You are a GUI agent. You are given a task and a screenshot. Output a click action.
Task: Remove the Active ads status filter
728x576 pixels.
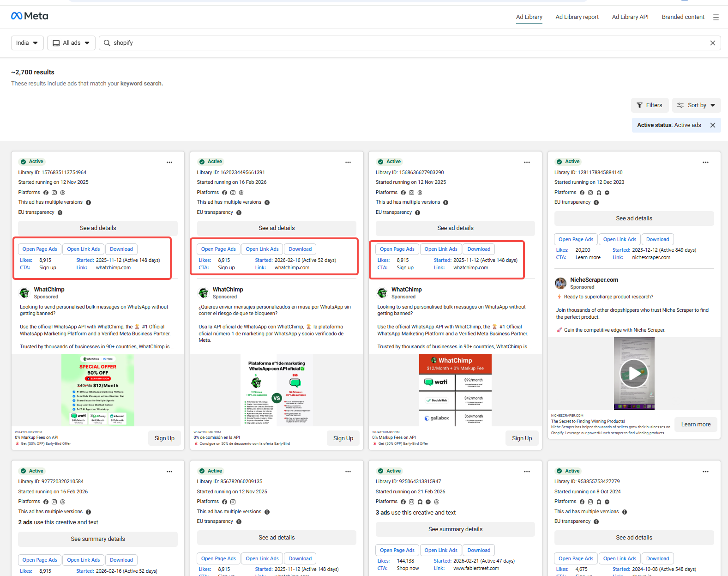pos(712,125)
